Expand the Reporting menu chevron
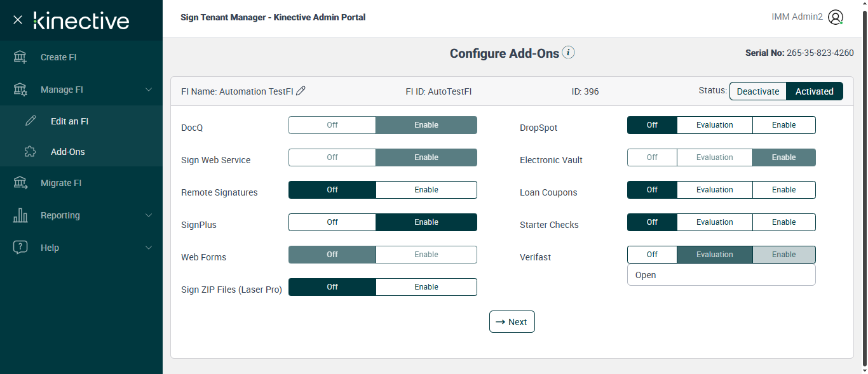The image size is (868, 374). (149, 215)
